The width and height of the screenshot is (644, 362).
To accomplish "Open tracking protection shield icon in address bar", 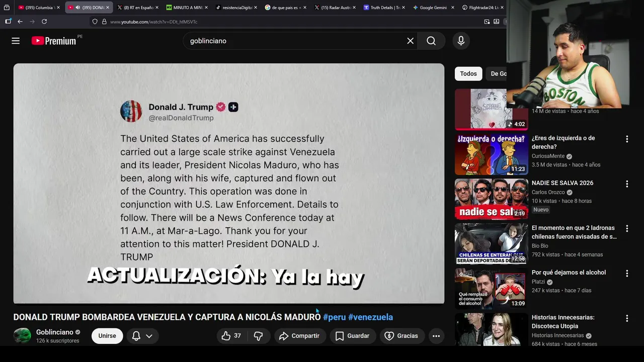I will coord(95,22).
